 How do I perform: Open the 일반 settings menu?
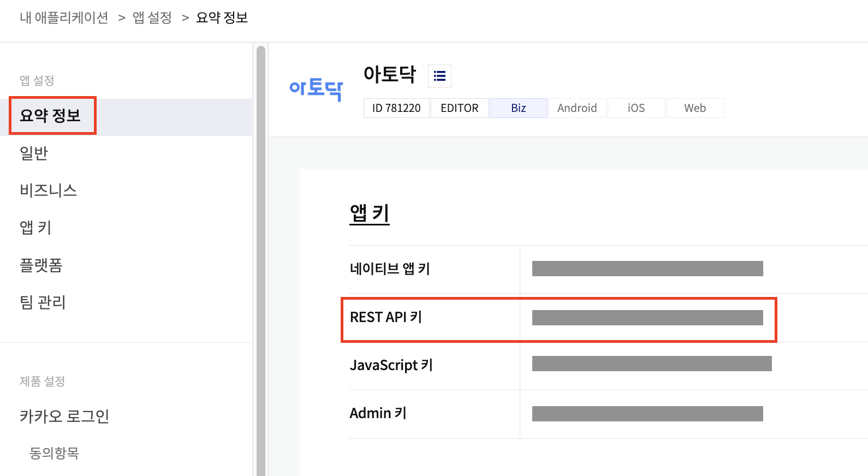[34, 153]
